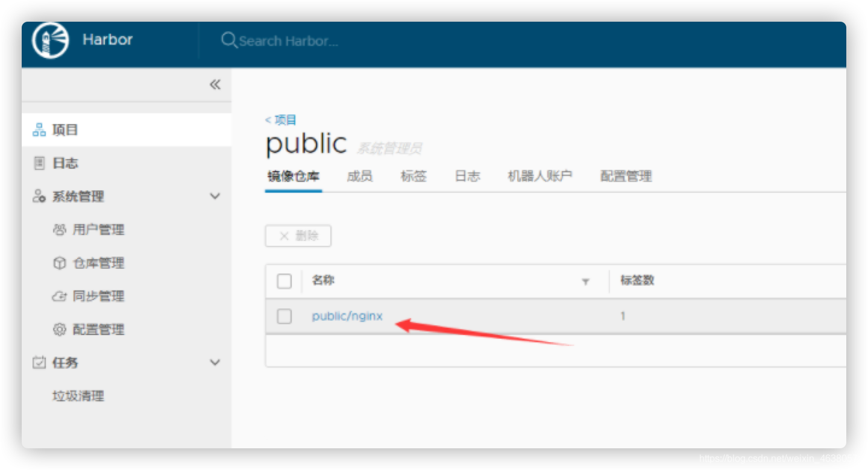Viewport: 868px width, 470px height.
Task: Click the 日志 logs icon in sidebar
Action: coord(39,163)
